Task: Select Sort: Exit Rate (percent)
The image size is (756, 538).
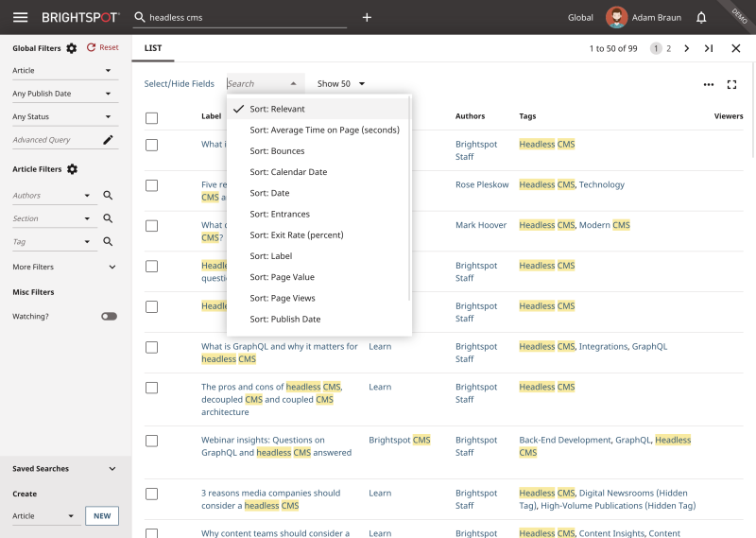Action: [318, 235]
